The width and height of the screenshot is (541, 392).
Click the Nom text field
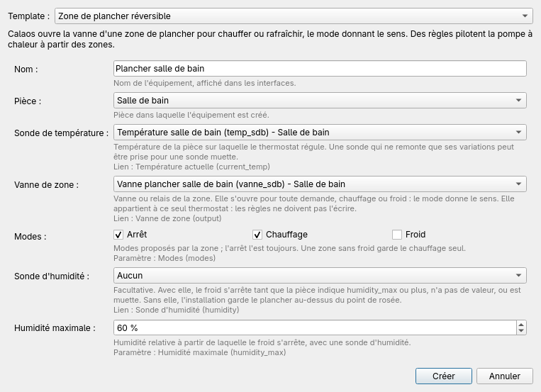pos(320,68)
